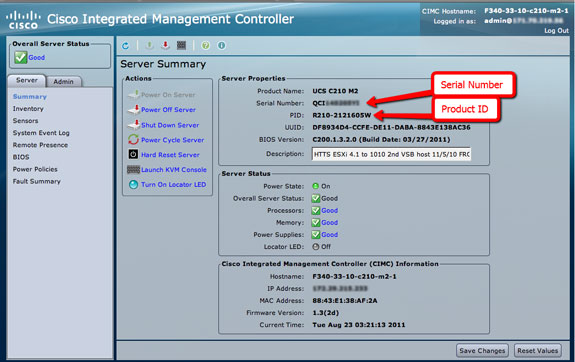Click the Memory status check icon

tap(316, 223)
